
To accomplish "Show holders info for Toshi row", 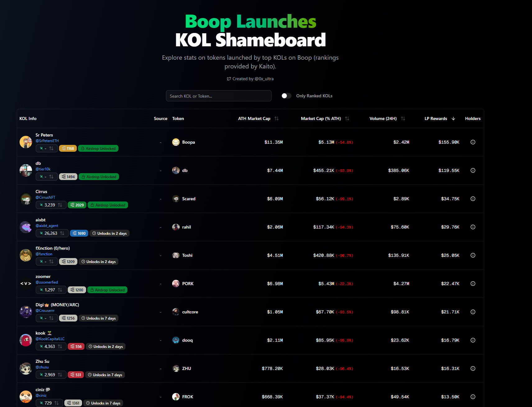I will 473,255.
